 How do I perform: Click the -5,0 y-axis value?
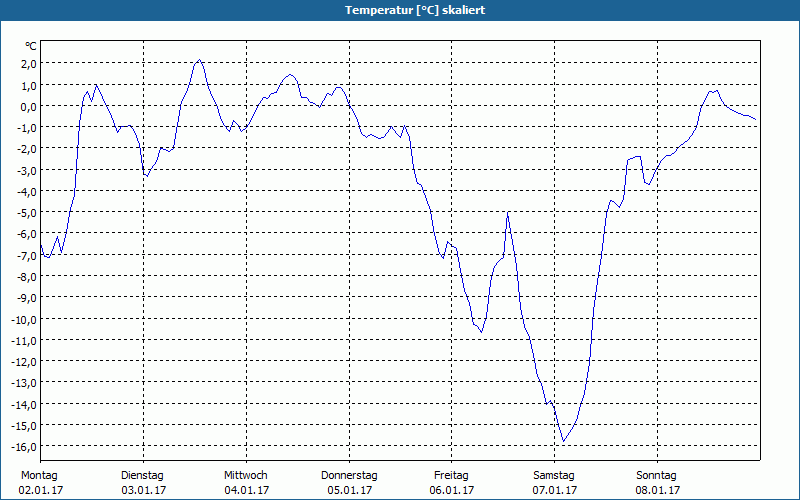coord(27,213)
